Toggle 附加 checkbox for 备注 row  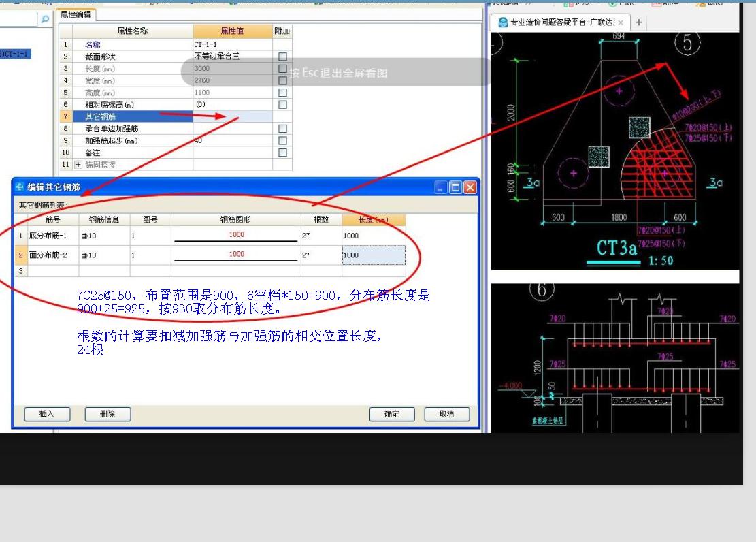[282, 153]
